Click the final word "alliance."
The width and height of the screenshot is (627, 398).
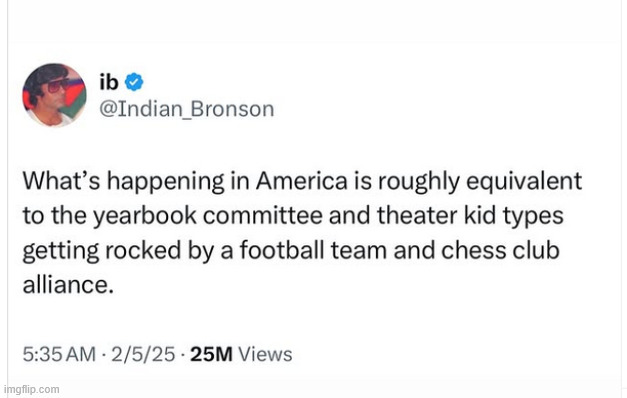pyautogui.click(x=68, y=285)
